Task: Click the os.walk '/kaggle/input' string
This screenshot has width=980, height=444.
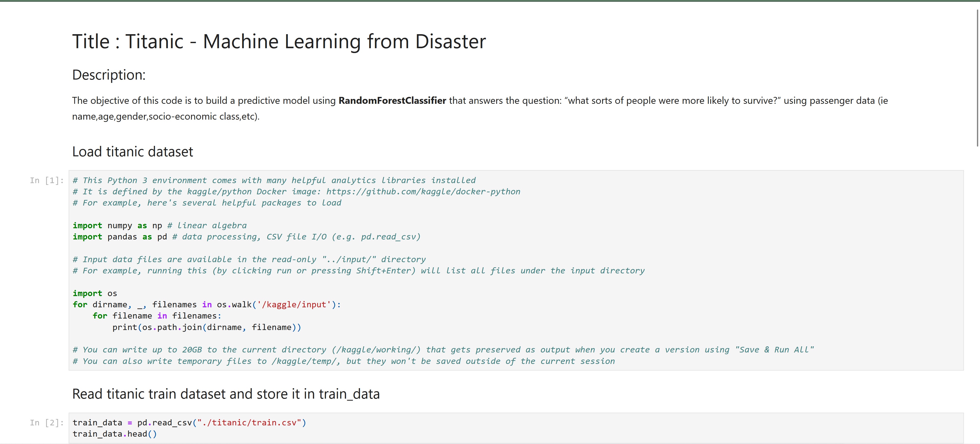Action: pyautogui.click(x=294, y=305)
